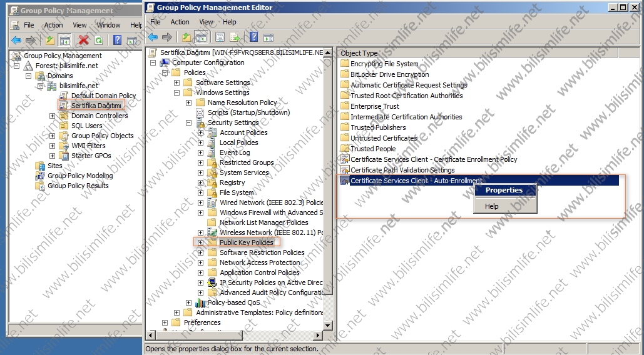Screen dimensions: 644x355
Task: Expand Group Policy Objects in left window
Action: (x=52, y=136)
